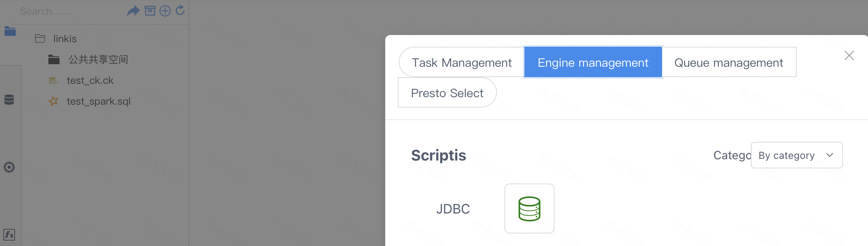Expand the 公共共享空间 folder
This screenshot has height=246, width=868.
click(98, 60)
